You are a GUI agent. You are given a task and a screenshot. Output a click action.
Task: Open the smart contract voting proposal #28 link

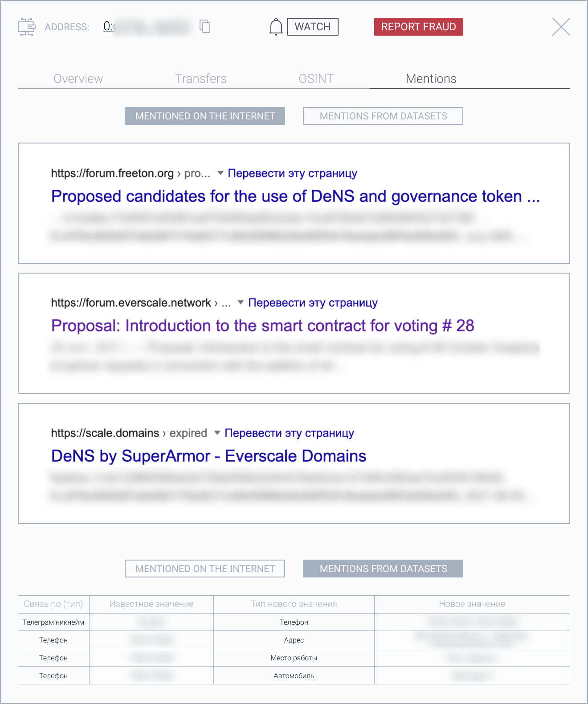point(263,326)
